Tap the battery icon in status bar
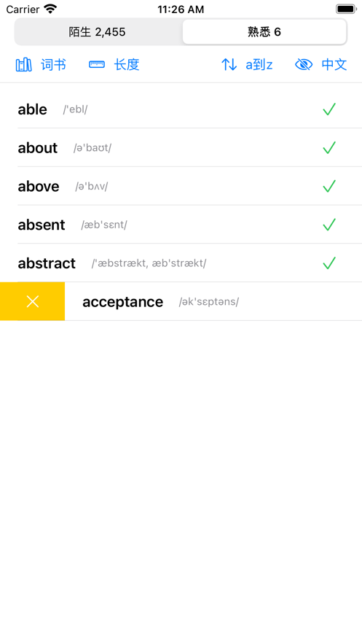Screen dimensions: 362x644 point(347,9)
